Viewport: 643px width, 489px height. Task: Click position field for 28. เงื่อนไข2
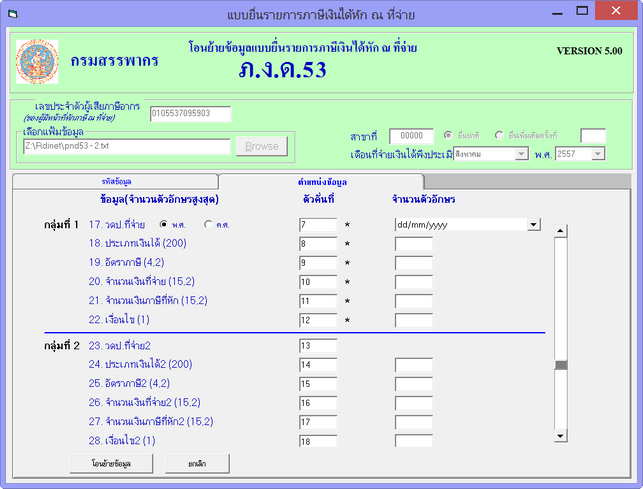(318, 441)
